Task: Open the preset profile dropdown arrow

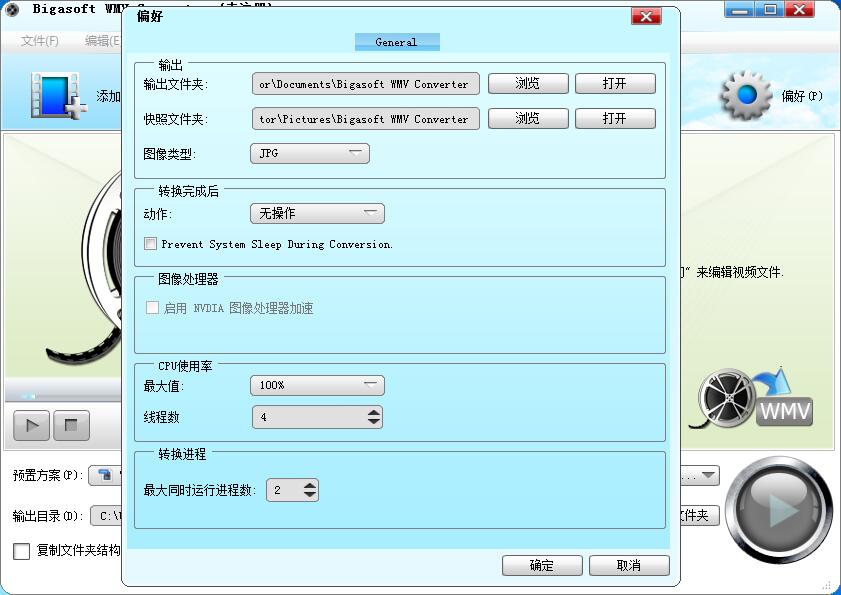Action: tap(707, 475)
